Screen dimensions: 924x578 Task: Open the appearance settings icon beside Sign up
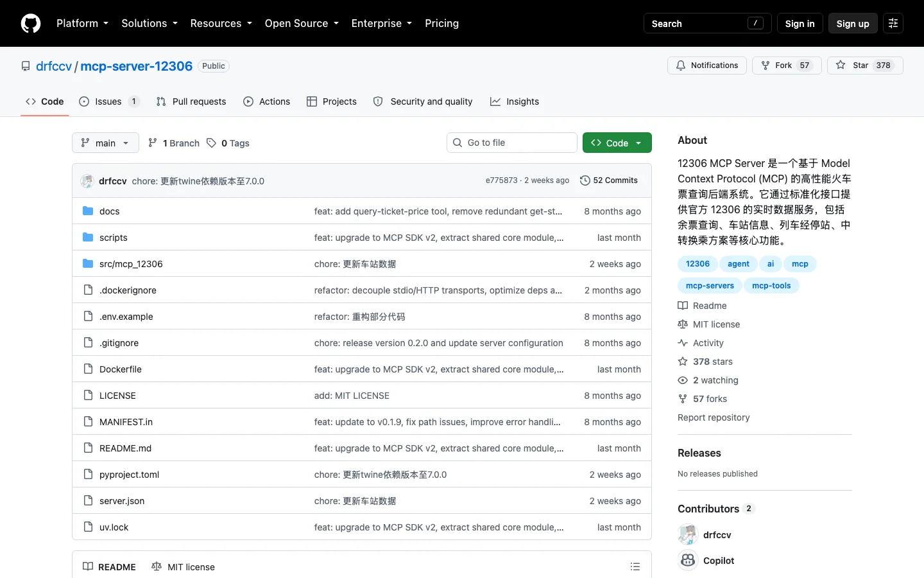pyautogui.click(x=893, y=23)
